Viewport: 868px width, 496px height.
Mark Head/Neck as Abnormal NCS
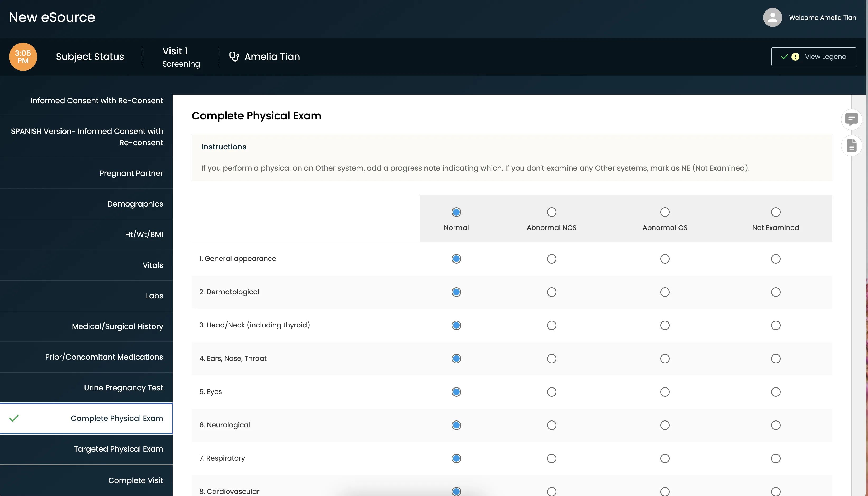(551, 325)
